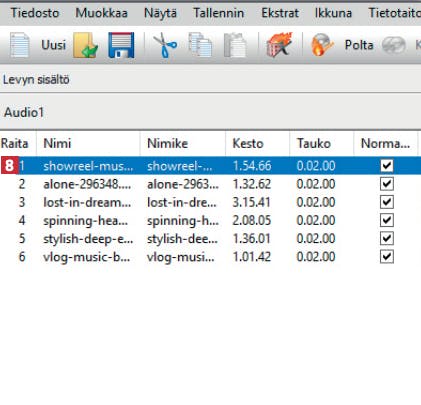Click the greyed-out disc copy icon

point(394,45)
